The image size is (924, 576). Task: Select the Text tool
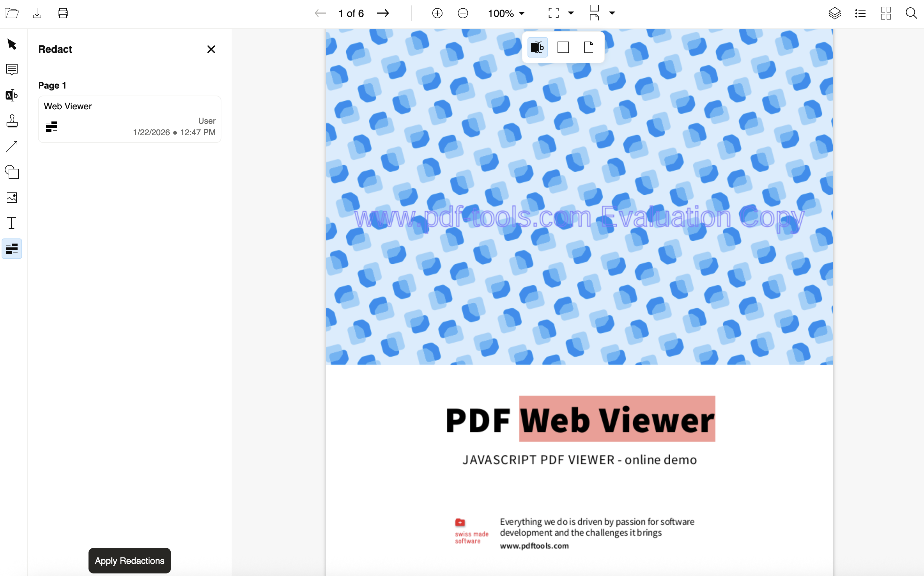[12, 223]
